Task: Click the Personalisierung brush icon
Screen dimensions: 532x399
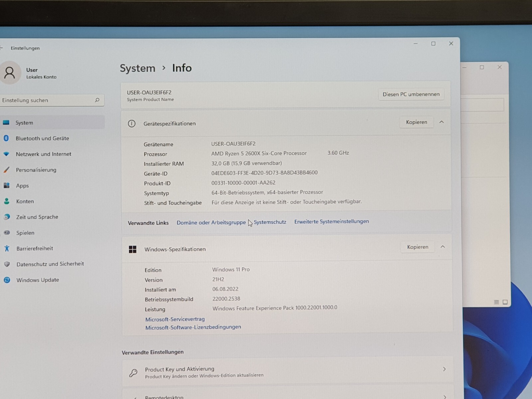Action: point(6,170)
